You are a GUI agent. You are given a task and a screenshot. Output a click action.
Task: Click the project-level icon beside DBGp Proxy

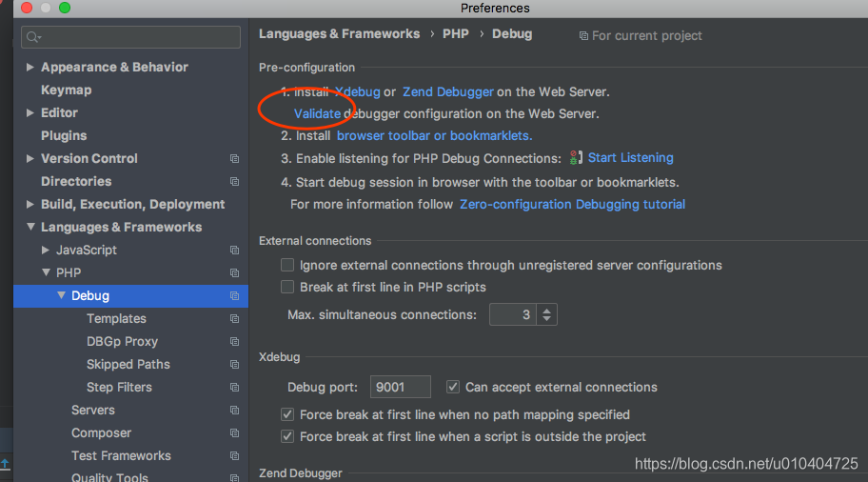tap(235, 342)
